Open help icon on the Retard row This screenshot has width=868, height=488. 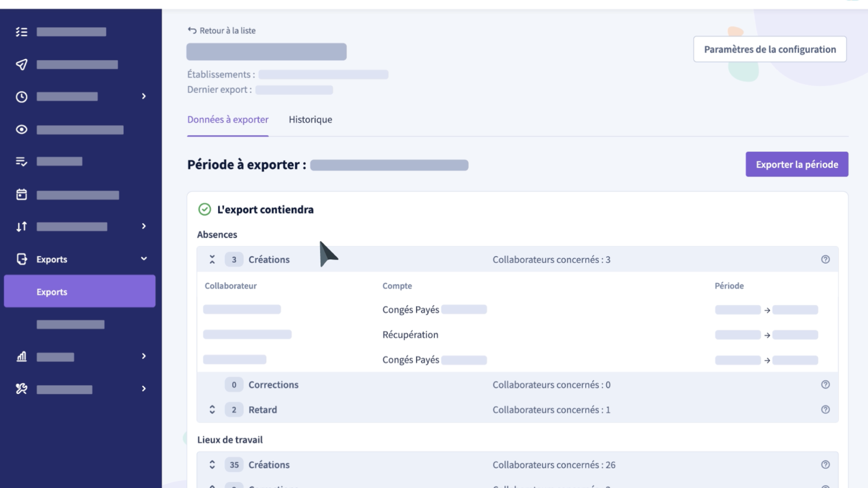coord(825,410)
